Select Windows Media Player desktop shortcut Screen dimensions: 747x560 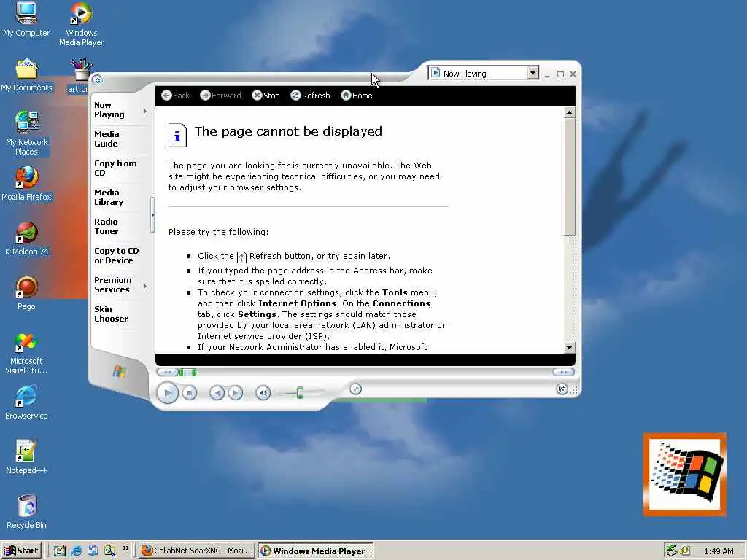(x=81, y=24)
